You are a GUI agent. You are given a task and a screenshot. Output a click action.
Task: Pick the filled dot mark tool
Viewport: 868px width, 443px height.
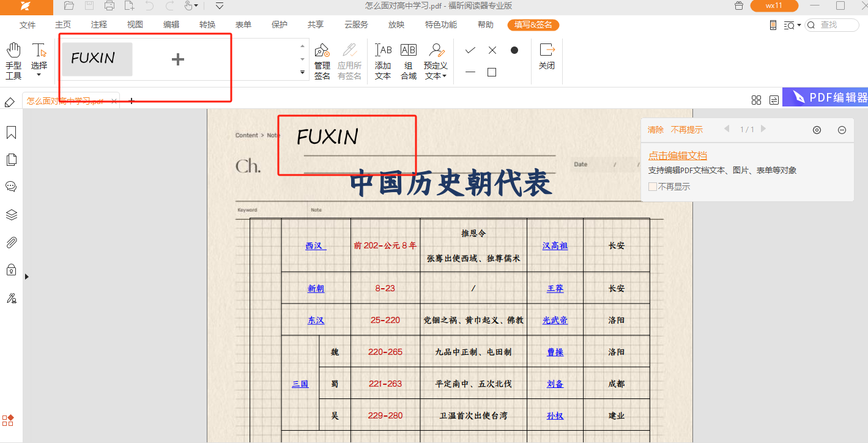514,50
